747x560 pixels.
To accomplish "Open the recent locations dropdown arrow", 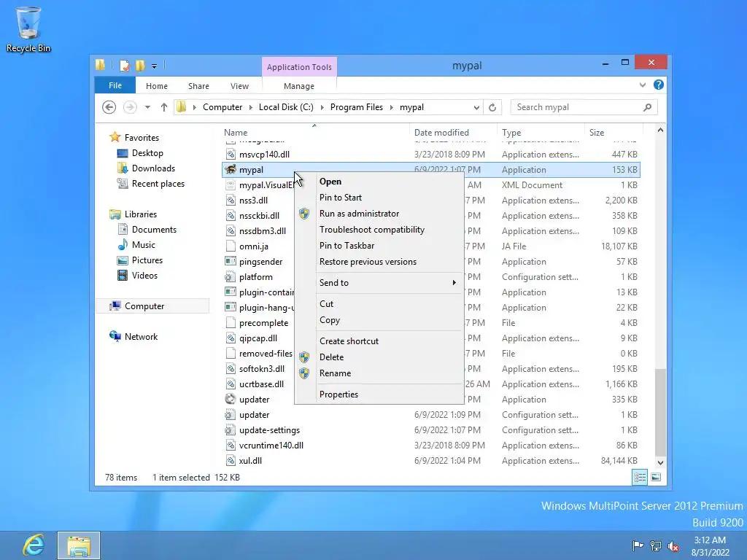I will (147, 108).
